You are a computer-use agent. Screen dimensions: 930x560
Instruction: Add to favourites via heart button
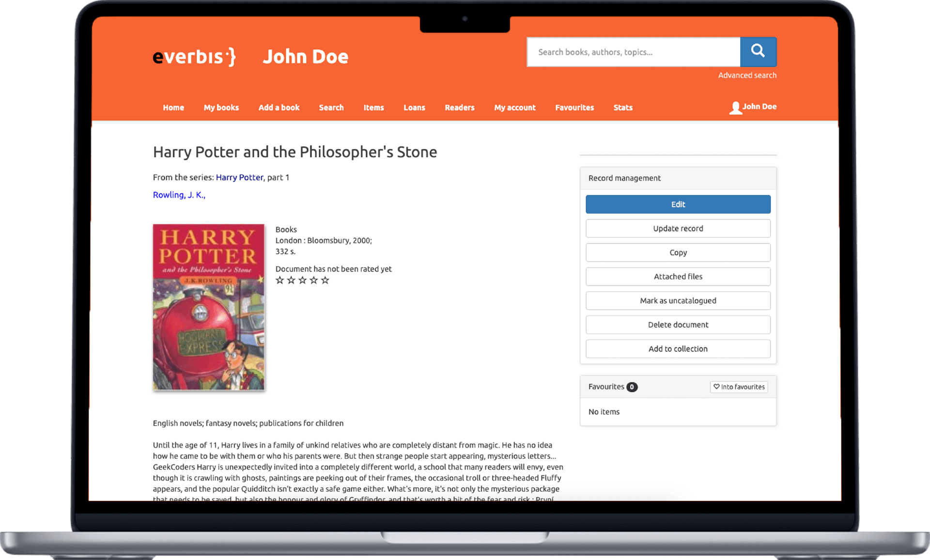coord(739,387)
